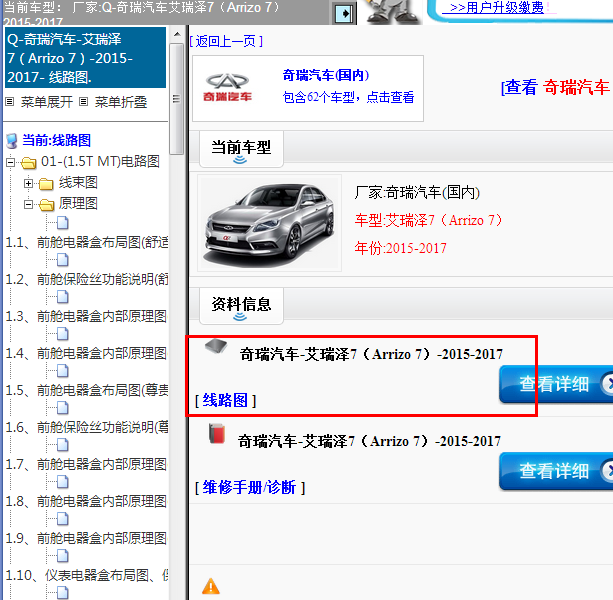Click the repair manual entry title 奇瑞汽车-艾瑞泽7

coord(369,441)
